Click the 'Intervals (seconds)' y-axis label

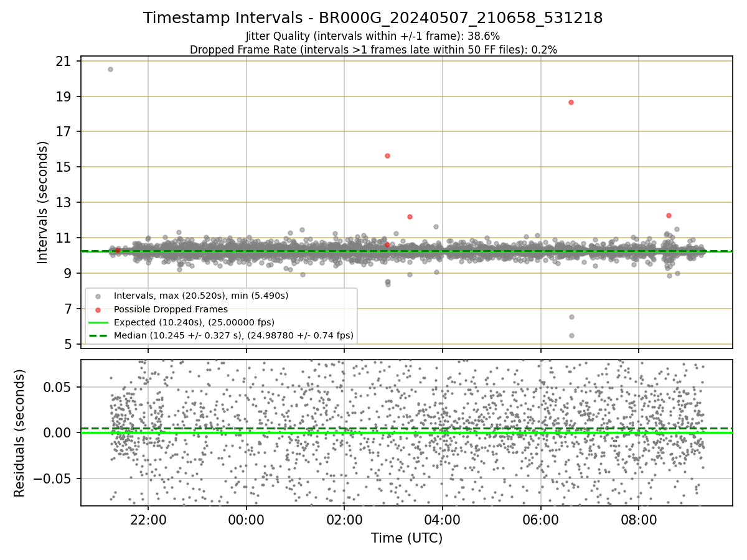[x=43, y=202]
